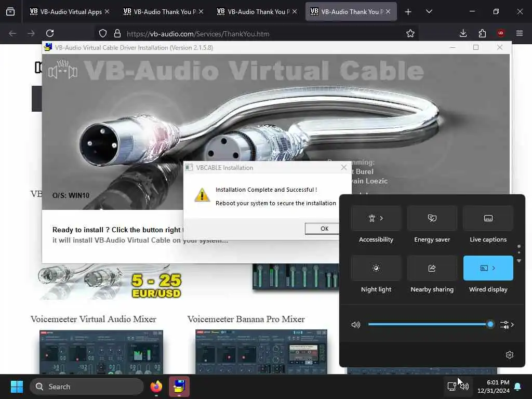Expand Wired display options chevron
The height and width of the screenshot is (399, 532).
[x=494, y=268]
